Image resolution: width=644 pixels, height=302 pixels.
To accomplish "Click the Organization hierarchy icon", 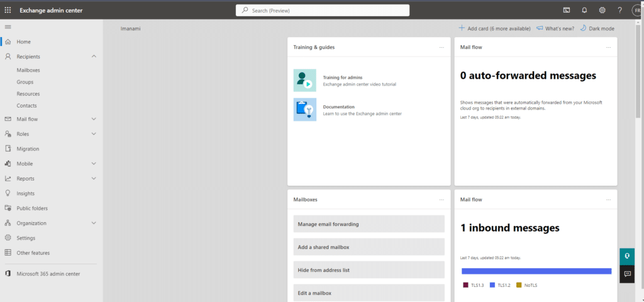I will click(x=8, y=223).
